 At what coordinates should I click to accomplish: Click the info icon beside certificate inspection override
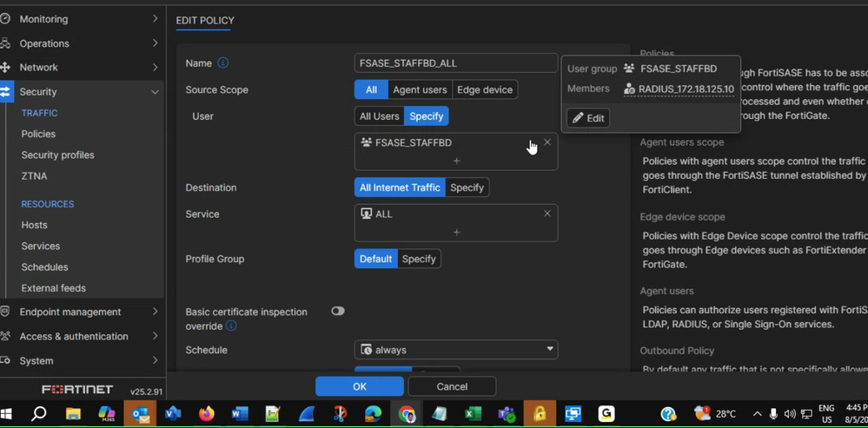(231, 326)
